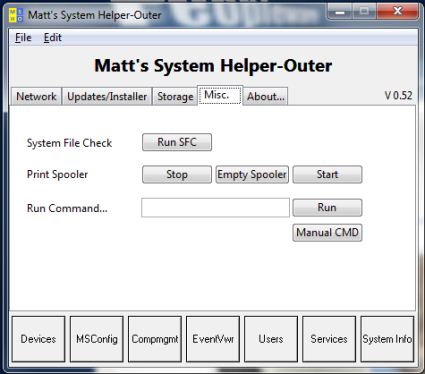Click the app icon in title bar
Image resolution: width=425 pixels, height=374 pixels.
click(x=16, y=15)
